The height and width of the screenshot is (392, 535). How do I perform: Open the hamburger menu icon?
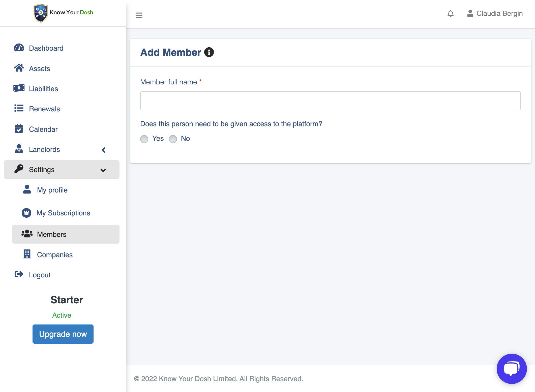(x=139, y=15)
